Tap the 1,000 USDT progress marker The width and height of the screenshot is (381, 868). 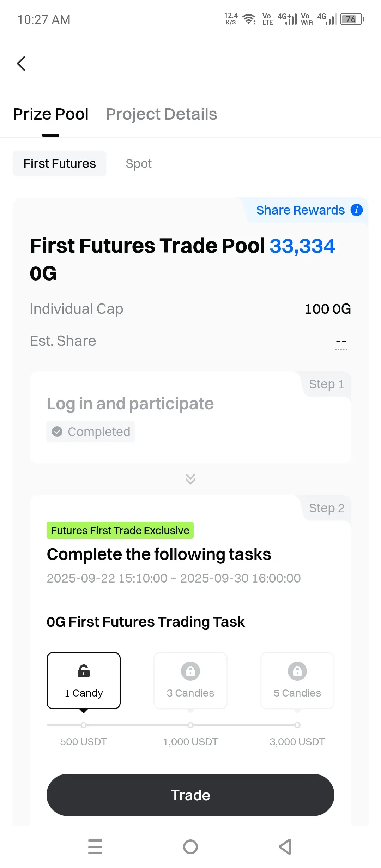pyautogui.click(x=190, y=725)
